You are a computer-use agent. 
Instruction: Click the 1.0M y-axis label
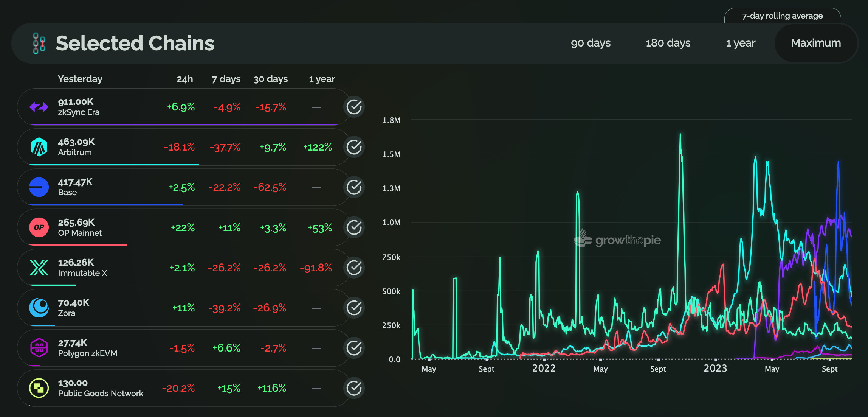[391, 223]
